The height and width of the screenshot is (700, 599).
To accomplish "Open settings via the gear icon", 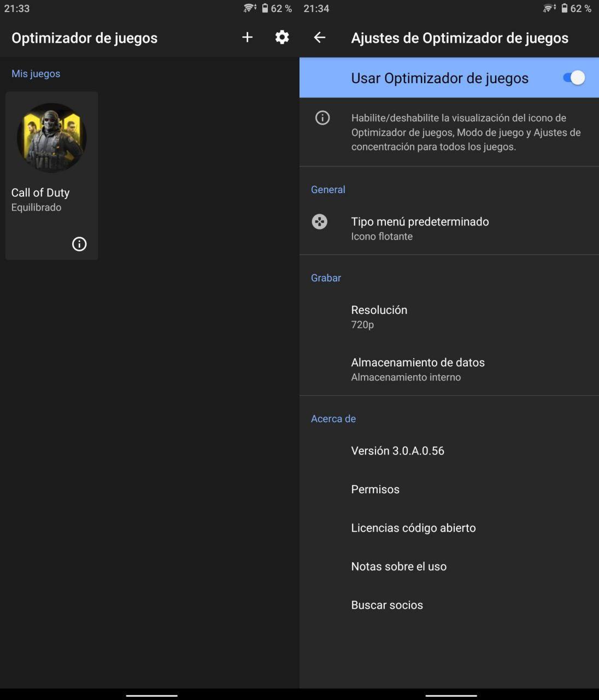I will pyautogui.click(x=282, y=37).
